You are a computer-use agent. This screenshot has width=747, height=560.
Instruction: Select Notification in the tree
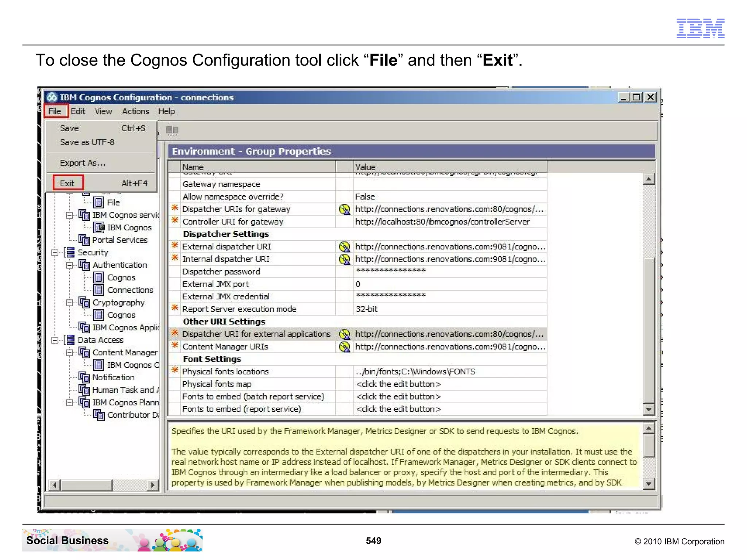[113, 377]
